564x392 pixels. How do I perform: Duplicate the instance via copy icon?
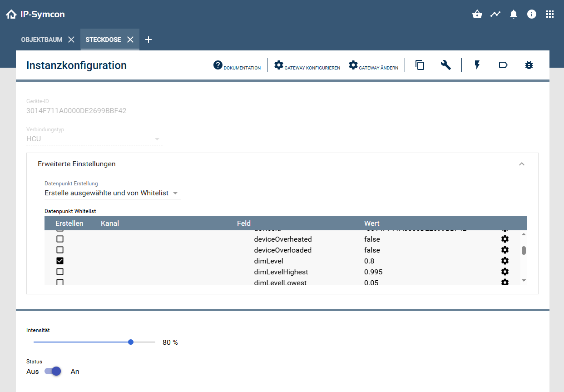coord(420,65)
